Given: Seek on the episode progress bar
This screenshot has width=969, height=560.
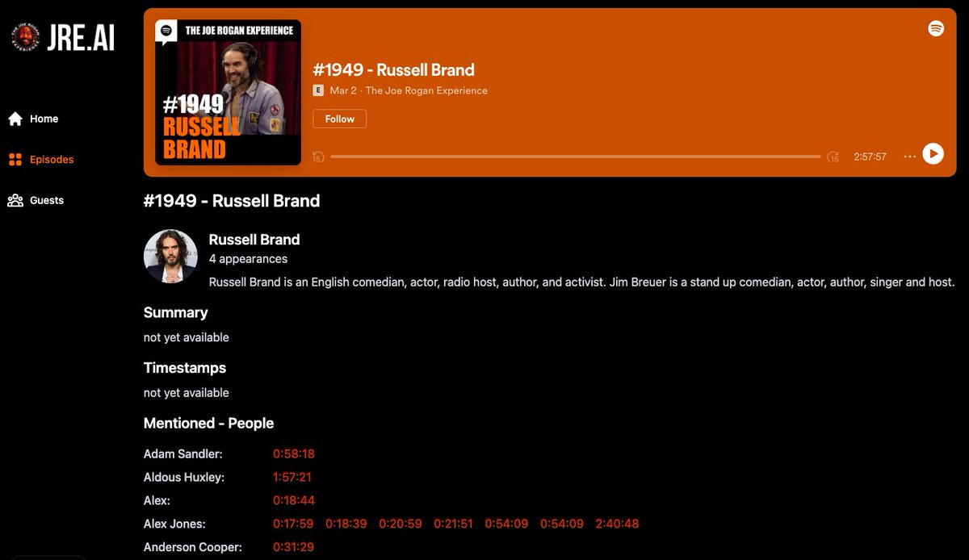Looking at the screenshot, I should pyautogui.click(x=575, y=157).
